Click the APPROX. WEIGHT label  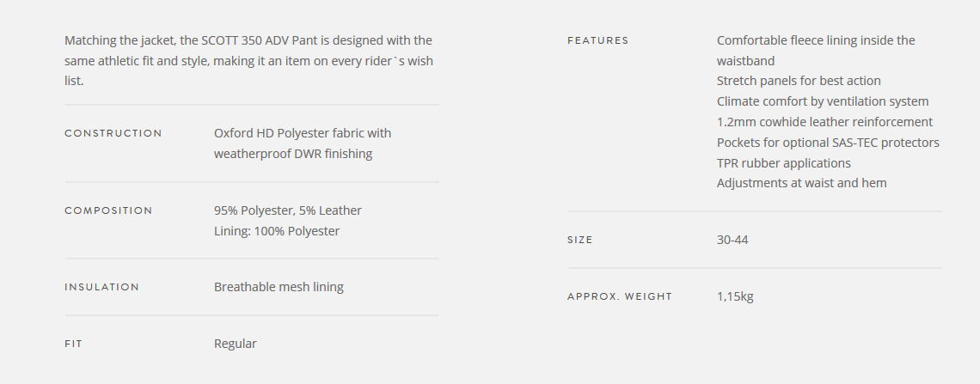click(620, 296)
